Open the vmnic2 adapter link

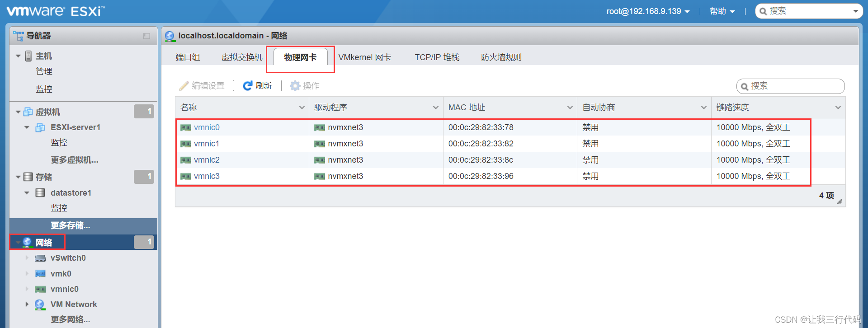pos(207,160)
